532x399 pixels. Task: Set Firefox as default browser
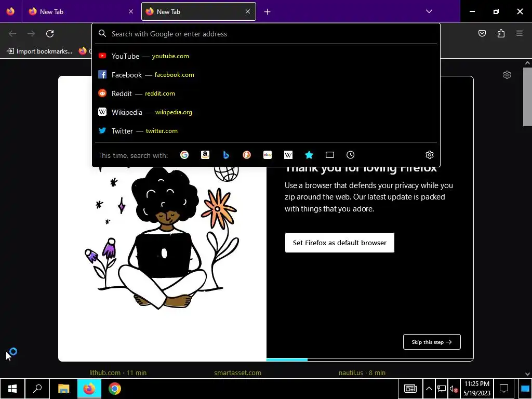click(x=340, y=243)
